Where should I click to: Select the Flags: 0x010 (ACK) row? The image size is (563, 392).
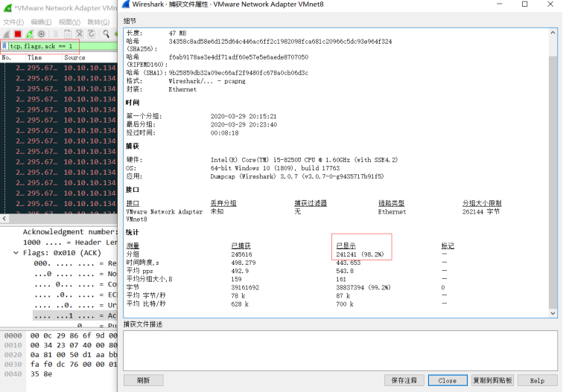click(62, 253)
